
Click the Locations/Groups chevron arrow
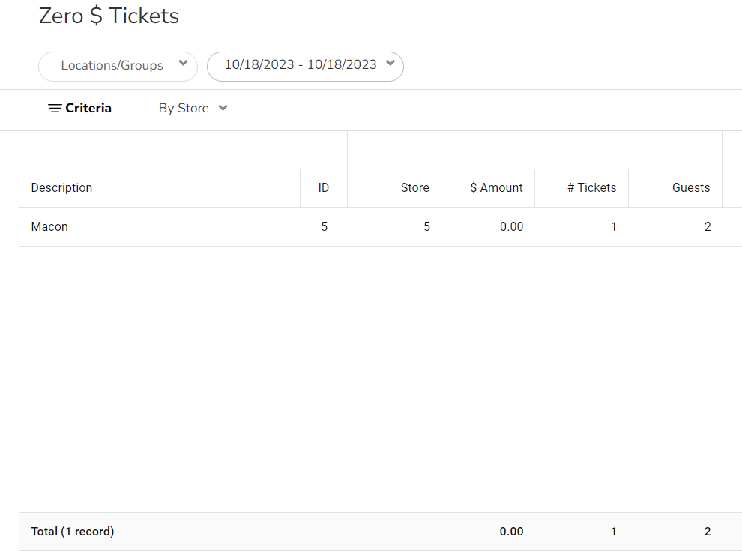pos(183,64)
